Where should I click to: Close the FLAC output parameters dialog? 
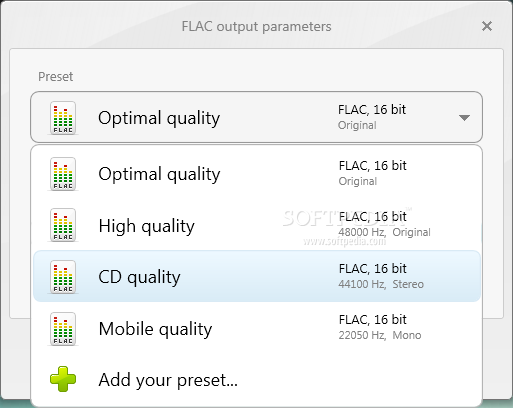click(x=487, y=26)
